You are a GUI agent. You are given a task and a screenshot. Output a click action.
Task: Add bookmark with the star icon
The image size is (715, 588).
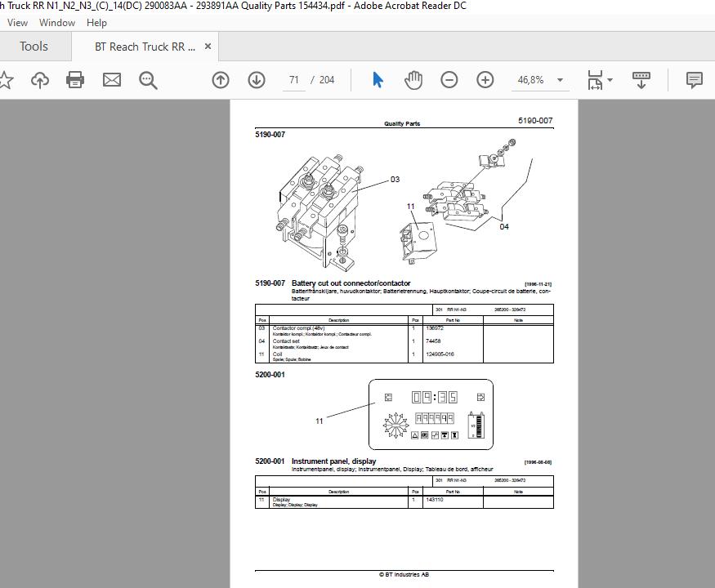pyautogui.click(x=6, y=80)
